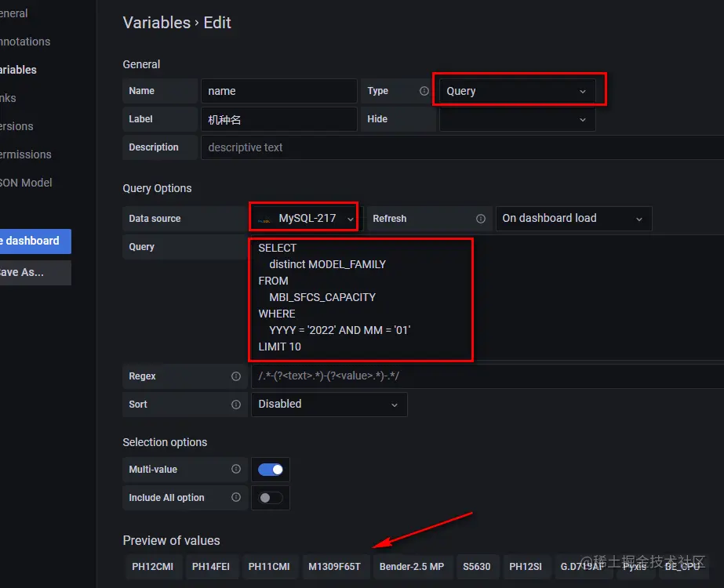This screenshot has height=588, width=724.
Task: Enable the Include All option switch
Action: pyautogui.click(x=271, y=498)
